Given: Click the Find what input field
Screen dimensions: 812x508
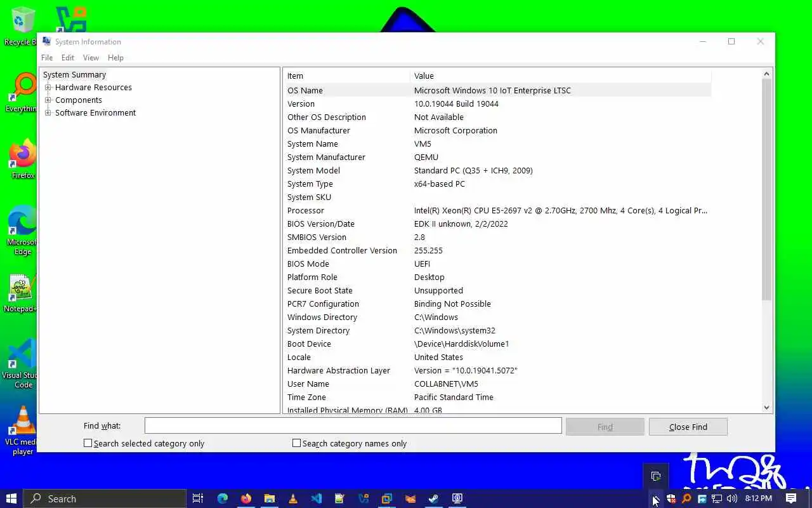Looking at the screenshot, I should coord(353,425).
